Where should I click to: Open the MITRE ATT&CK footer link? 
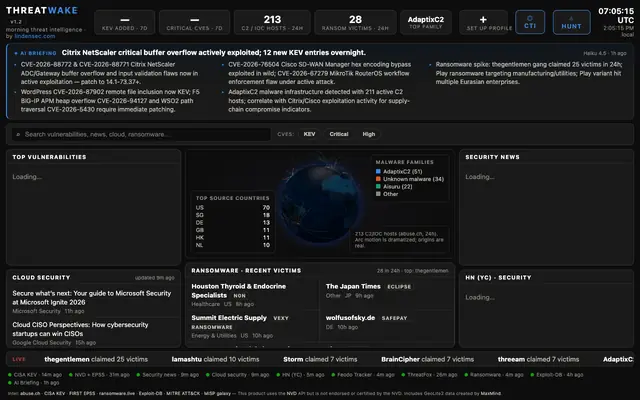[x=182, y=393]
